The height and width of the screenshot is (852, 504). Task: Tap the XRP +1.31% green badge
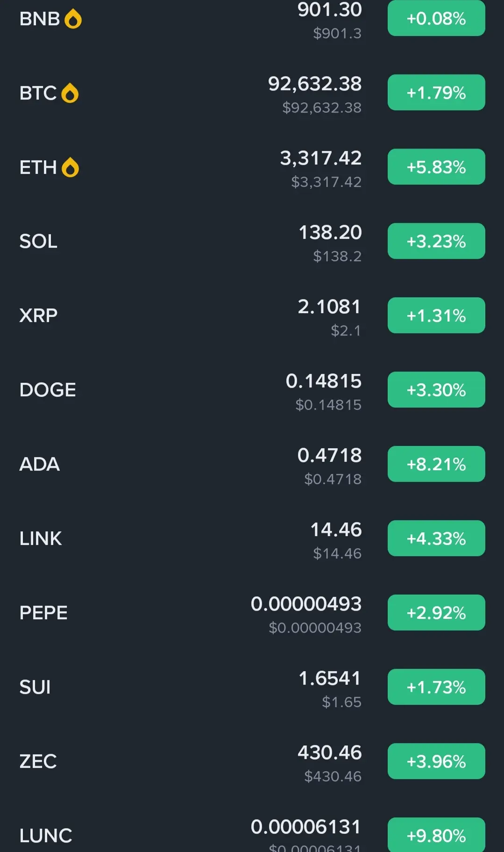436,315
